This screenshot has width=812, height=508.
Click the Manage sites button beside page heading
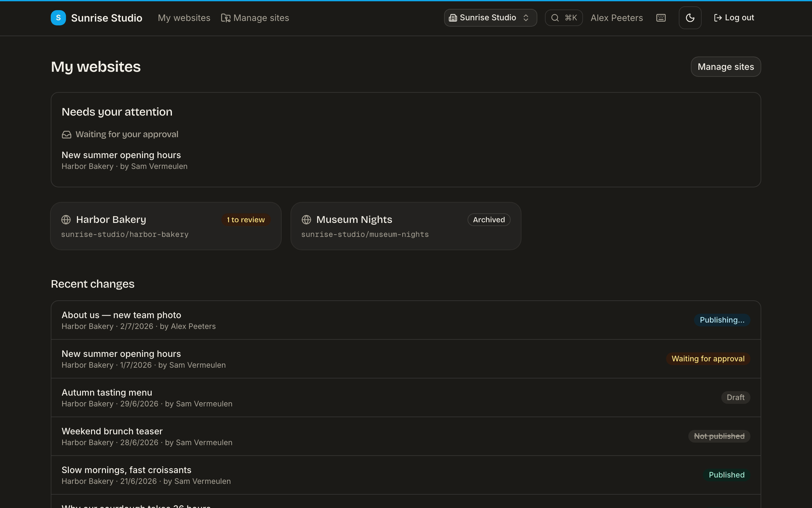click(726, 67)
